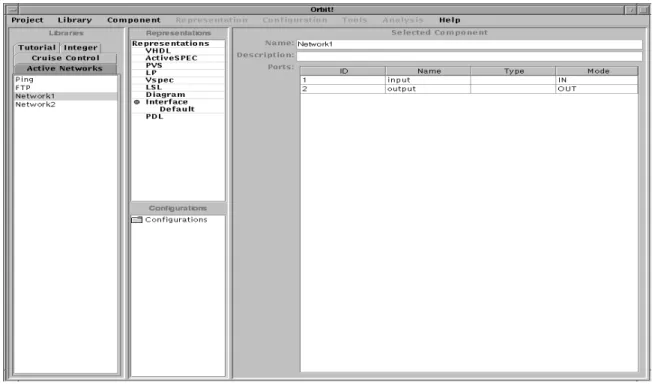
Task: Select the Interface representation
Action: coord(166,101)
